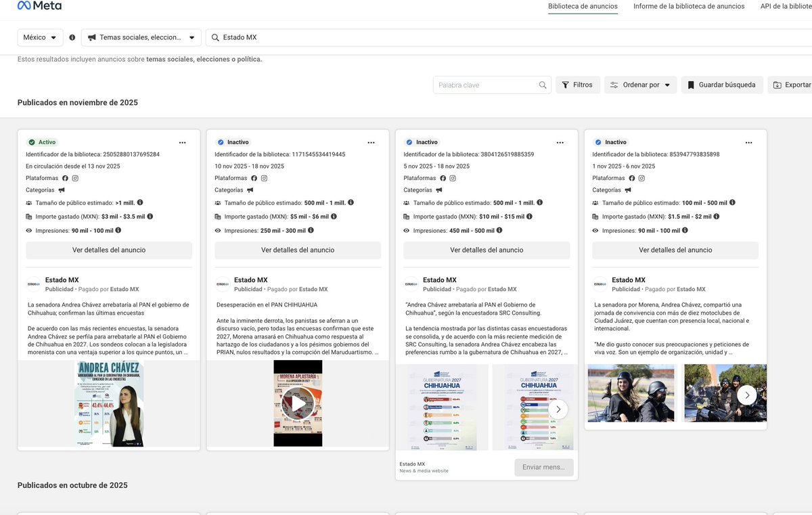
Task: Click the Palabra clave input field
Action: [x=486, y=85]
